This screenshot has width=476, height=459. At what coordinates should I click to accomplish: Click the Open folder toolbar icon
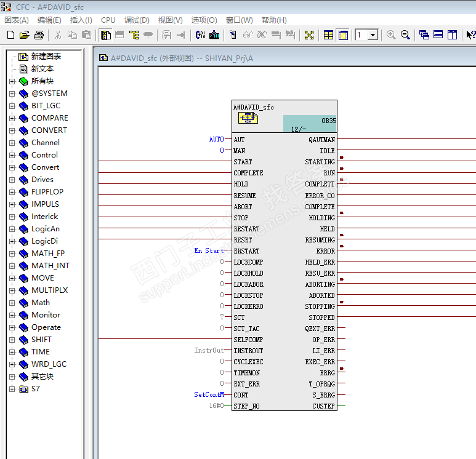pos(24,35)
